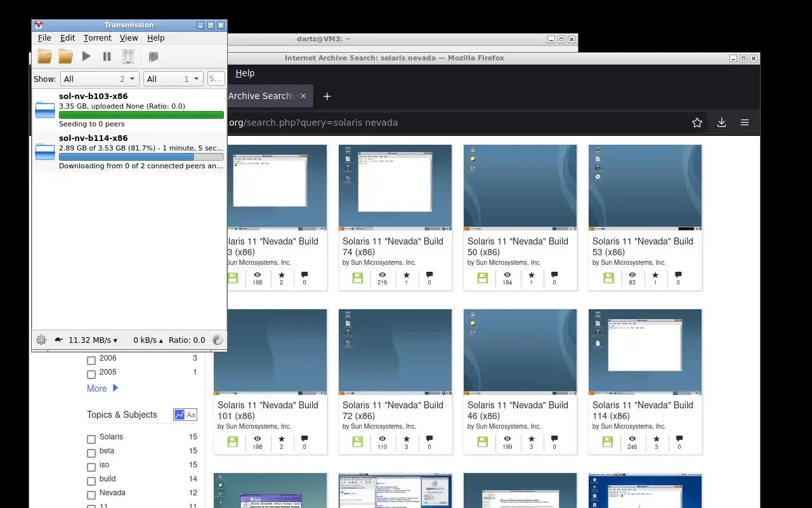
Task: Toggle the turtle alternative speed limits icon
Action: pyautogui.click(x=58, y=340)
